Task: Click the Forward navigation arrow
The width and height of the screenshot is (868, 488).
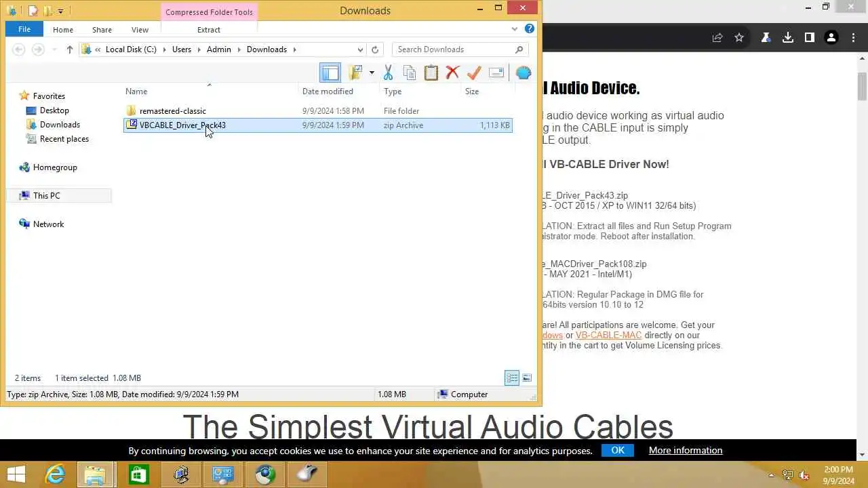Action: click(38, 49)
